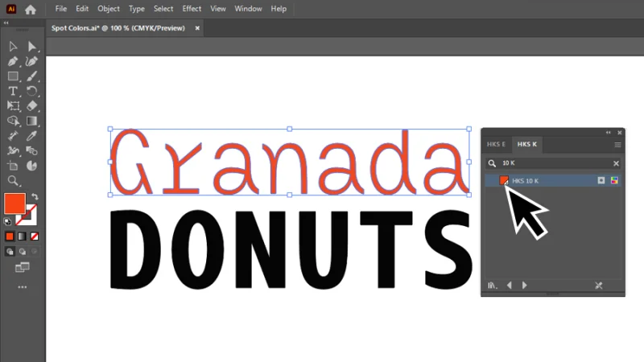Select the Rotate tool
This screenshot has height=362, width=644.
[x=31, y=91]
